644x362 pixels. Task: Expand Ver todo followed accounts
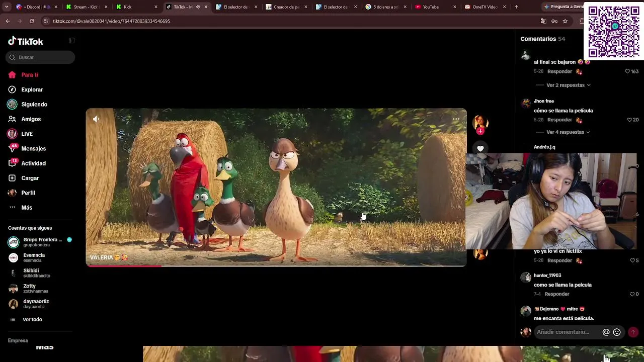pos(32,320)
